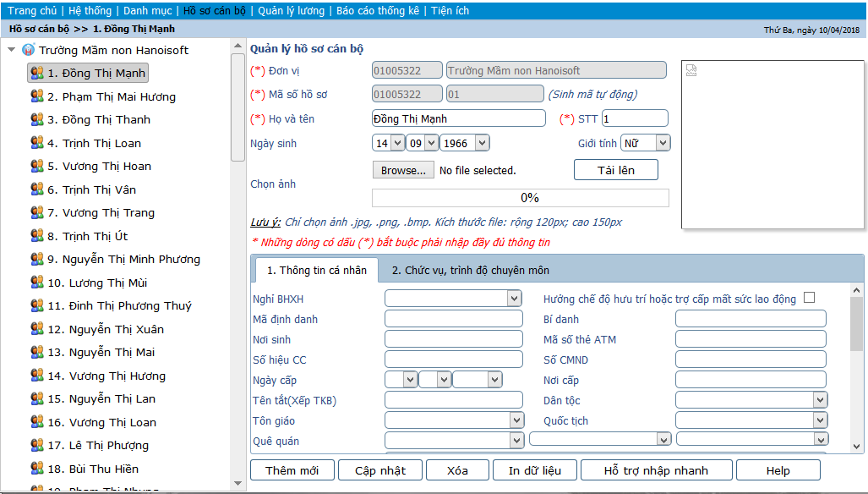Click the school icon beside Trường Mầm non Hanoisoft
This screenshot has height=494, width=868.
pyautogui.click(x=28, y=50)
